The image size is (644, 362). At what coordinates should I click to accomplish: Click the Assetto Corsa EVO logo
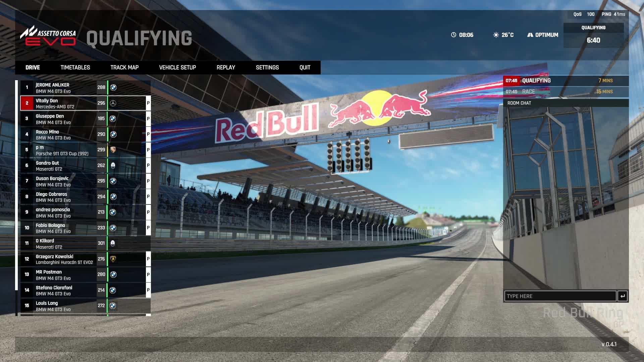[x=48, y=36]
